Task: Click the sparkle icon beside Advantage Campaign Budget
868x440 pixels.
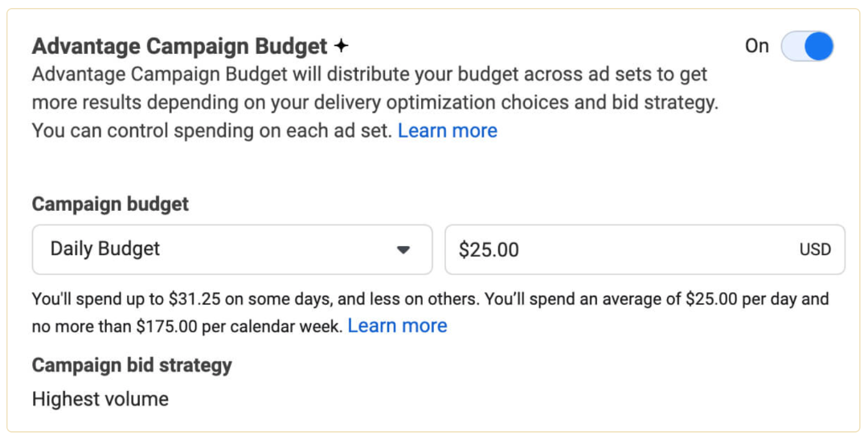Action: (x=341, y=47)
